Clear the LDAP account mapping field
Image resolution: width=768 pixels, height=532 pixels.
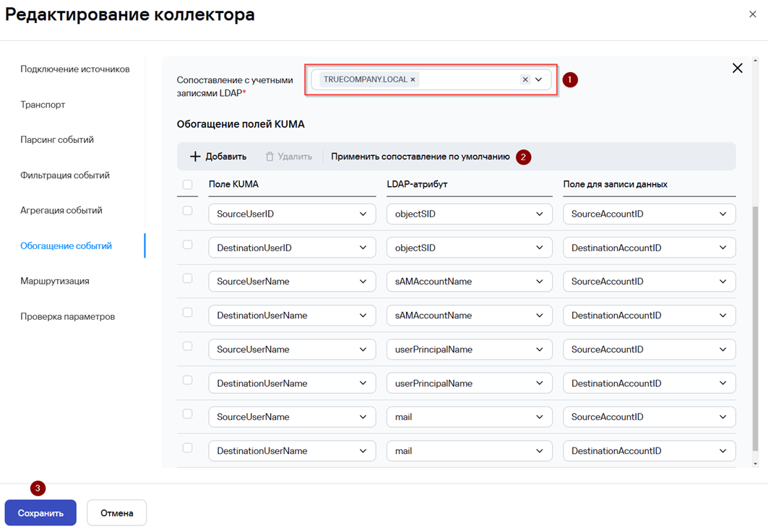click(525, 79)
